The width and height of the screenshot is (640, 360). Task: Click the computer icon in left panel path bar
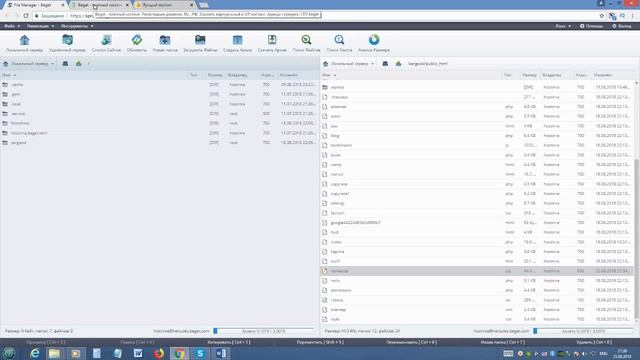[65, 64]
